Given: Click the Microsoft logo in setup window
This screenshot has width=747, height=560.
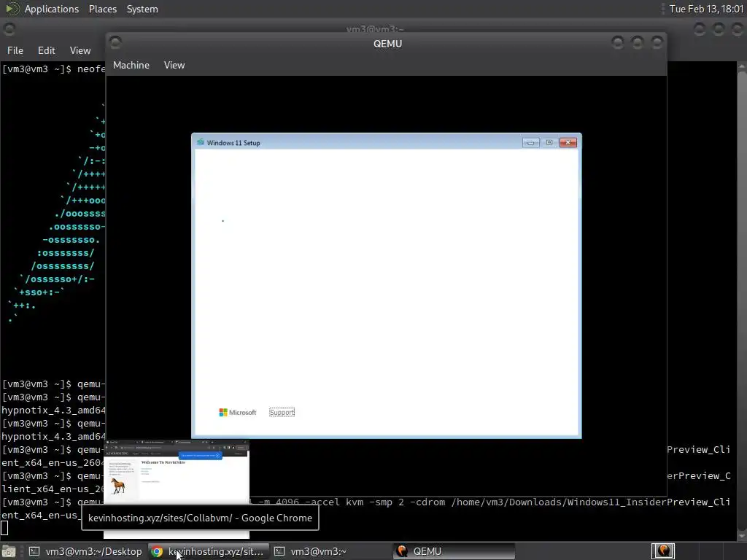Looking at the screenshot, I should [237, 413].
